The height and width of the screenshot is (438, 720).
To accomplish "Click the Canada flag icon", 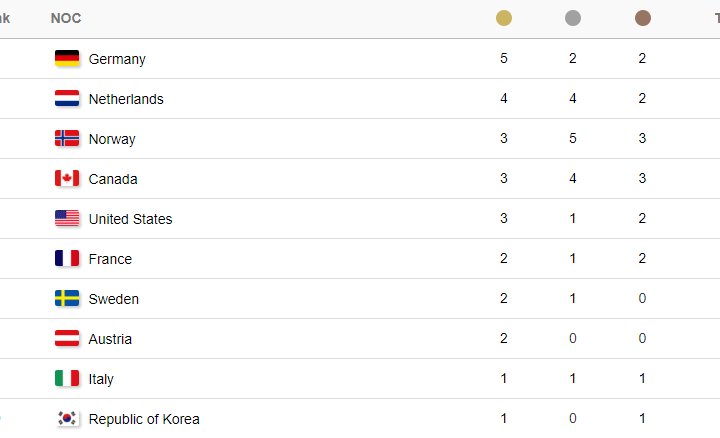I will coord(67,178).
